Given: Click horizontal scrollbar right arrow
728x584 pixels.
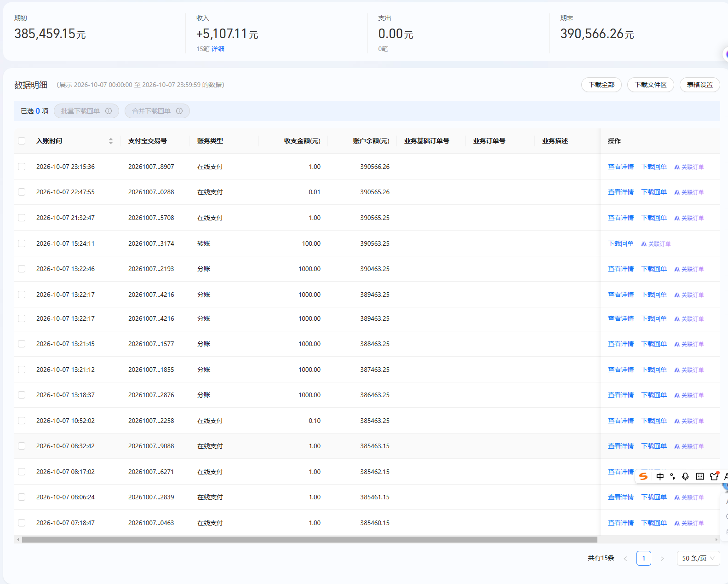Looking at the screenshot, I should (x=716, y=539).
